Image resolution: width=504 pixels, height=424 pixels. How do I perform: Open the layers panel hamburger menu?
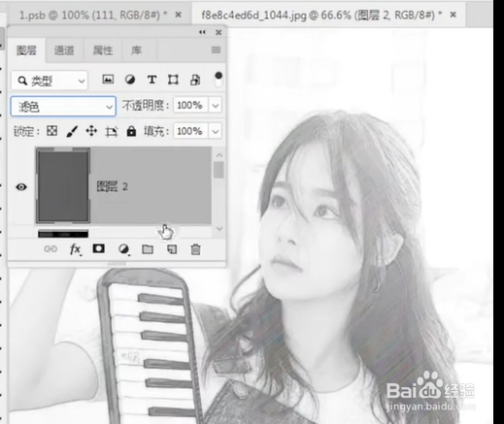click(x=216, y=50)
